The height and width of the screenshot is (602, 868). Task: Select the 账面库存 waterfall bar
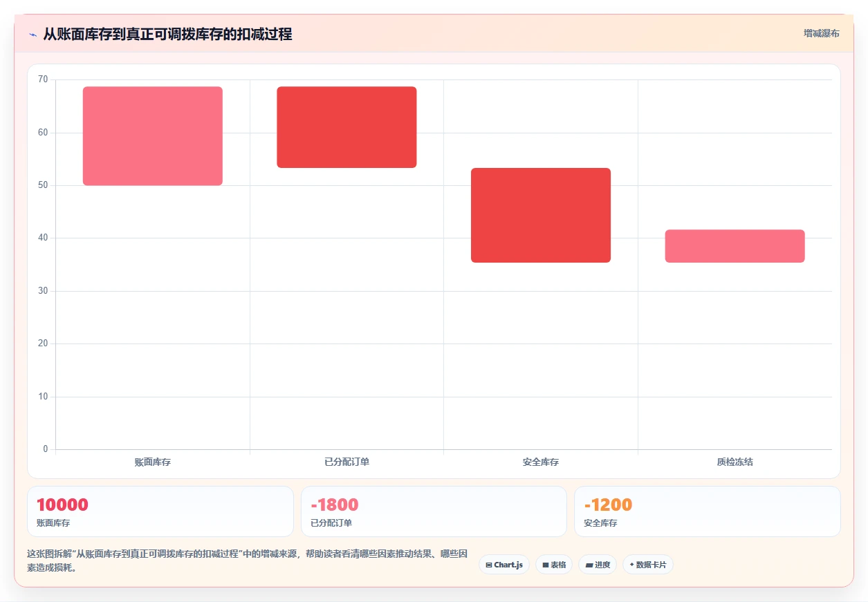153,136
